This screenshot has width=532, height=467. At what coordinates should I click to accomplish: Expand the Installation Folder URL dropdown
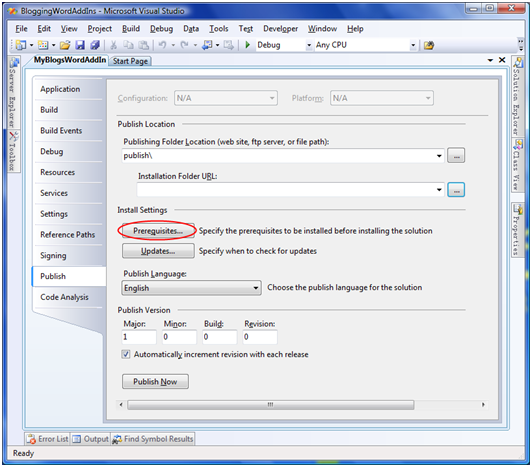click(439, 190)
